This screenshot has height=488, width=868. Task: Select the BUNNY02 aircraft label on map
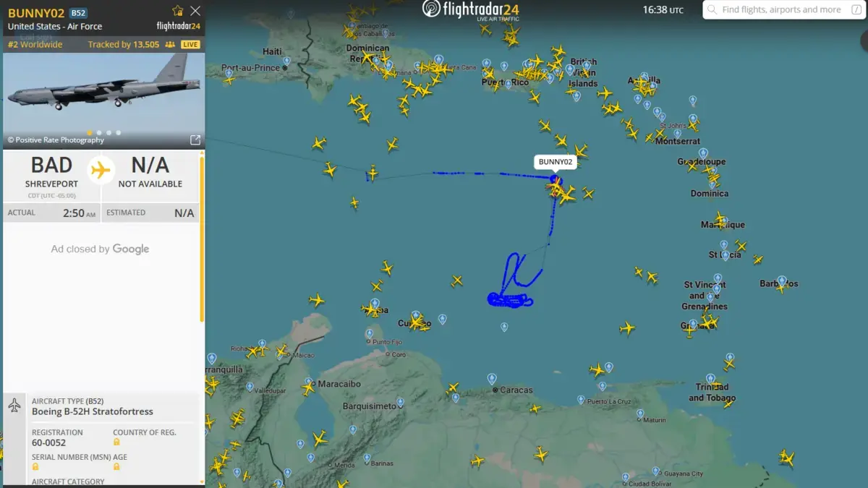[556, 162]
